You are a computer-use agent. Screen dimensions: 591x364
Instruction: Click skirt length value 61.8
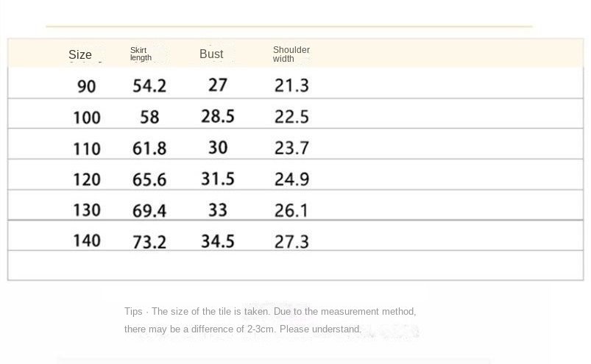coord(149,149)
